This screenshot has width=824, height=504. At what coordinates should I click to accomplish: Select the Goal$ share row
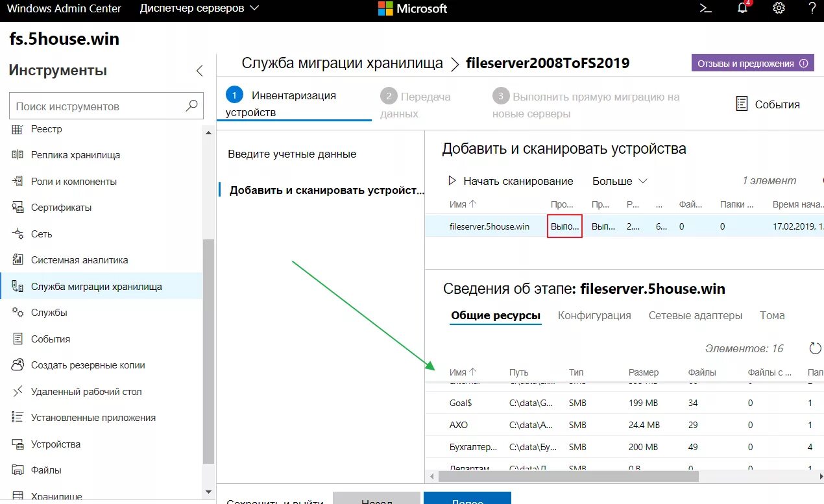(x=624, y=403)
